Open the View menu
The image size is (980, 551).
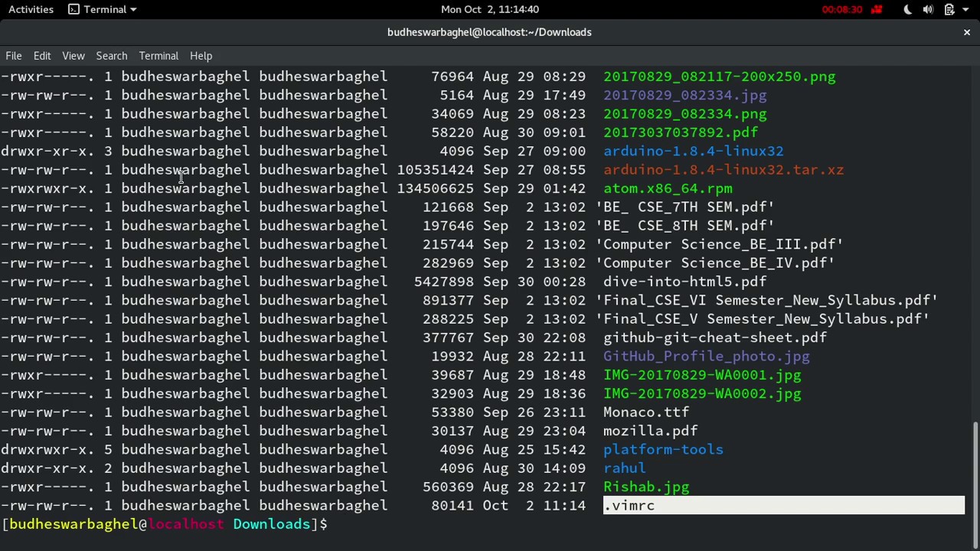point(73,55)
